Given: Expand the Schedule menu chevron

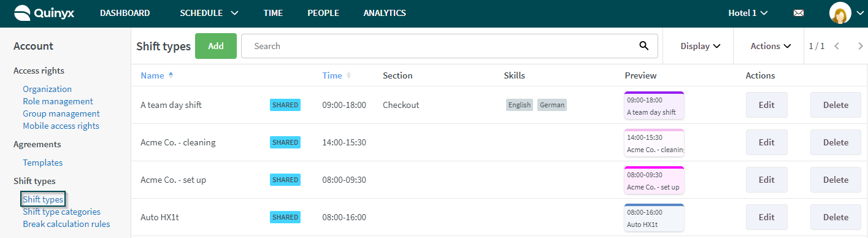Looking at the screenshot, I should 234,13.
